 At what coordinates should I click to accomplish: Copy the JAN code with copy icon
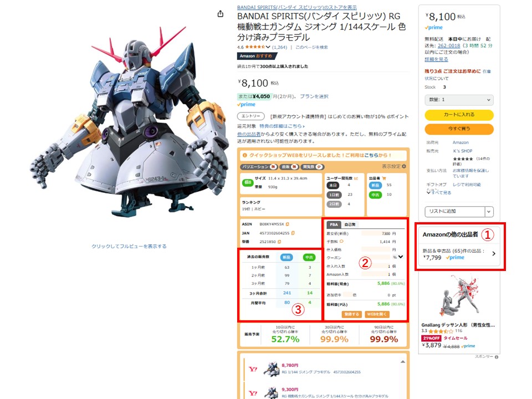(293, 233)
